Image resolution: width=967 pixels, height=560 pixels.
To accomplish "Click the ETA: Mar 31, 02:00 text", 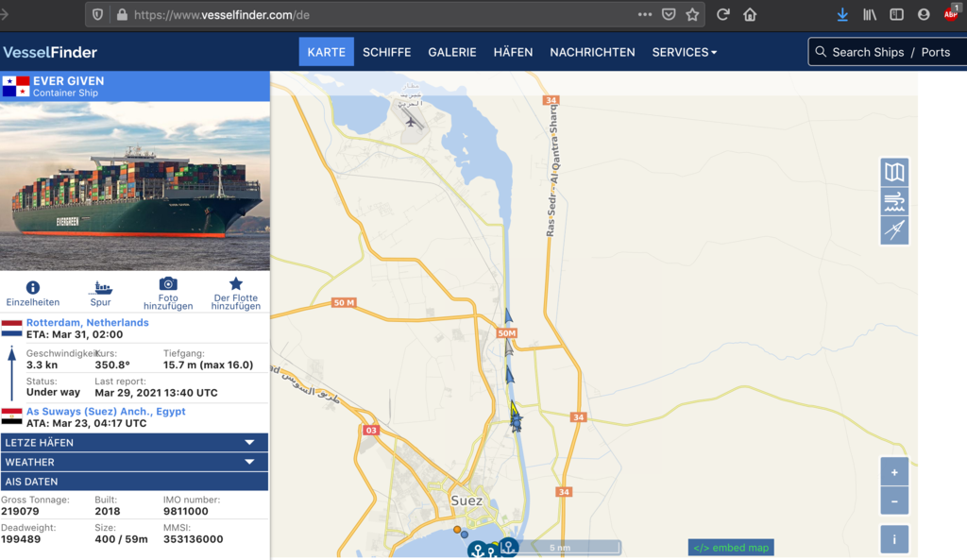I will point(75,334).
